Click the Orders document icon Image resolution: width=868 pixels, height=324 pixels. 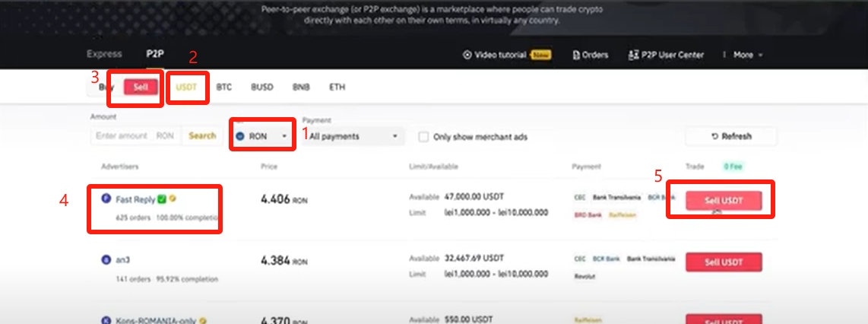[x=576, y=55]
